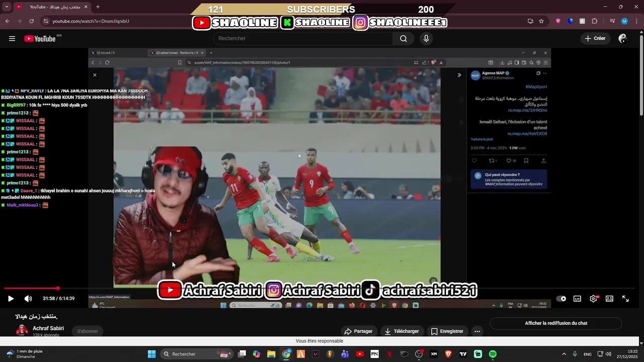Image resolution: width=644 pixels, height=362 pixels.
Task: Open the Chrome three-dot menu
Action: pos(636,21)
